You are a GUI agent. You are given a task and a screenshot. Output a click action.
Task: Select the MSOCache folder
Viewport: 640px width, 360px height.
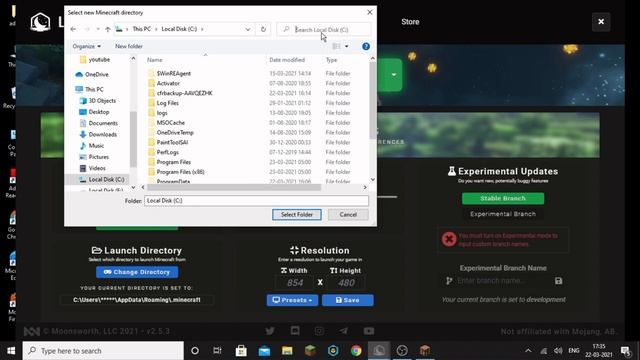[171, 122]
